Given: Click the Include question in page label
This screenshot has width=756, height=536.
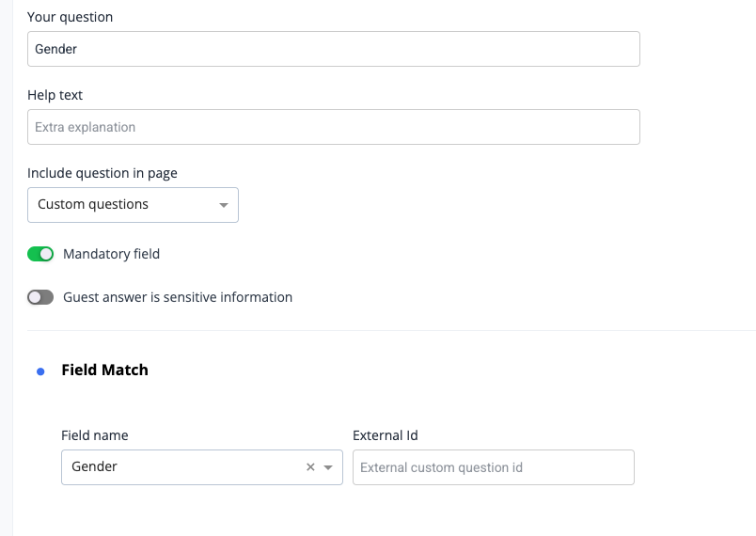Looking at the screenshot, I should [x=102, y=173].
